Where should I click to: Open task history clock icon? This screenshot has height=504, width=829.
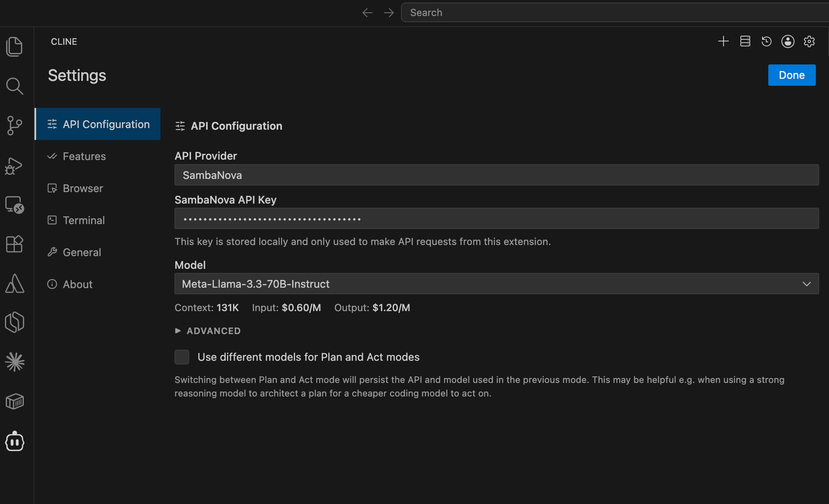click(767, 41)
